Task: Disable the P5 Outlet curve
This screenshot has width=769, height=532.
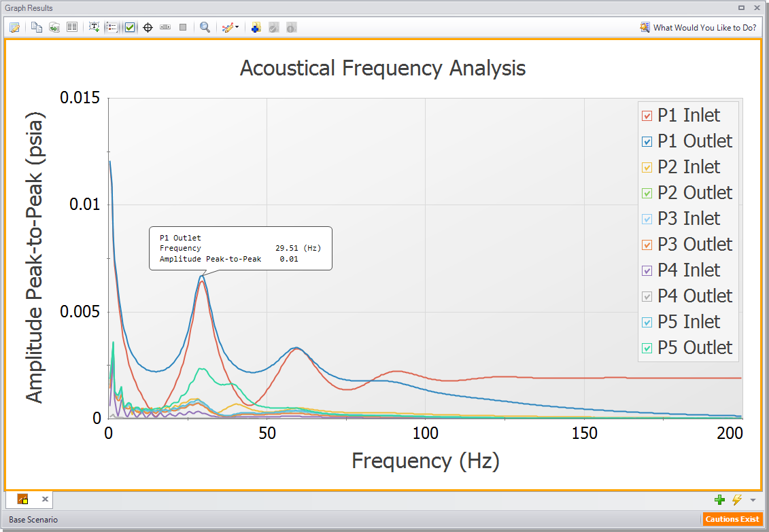Action: [647, 347]
